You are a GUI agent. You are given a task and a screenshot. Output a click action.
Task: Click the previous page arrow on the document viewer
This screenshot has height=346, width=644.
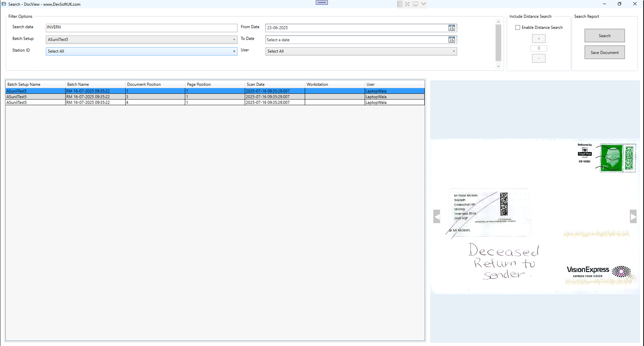click(x=436, y=216)
